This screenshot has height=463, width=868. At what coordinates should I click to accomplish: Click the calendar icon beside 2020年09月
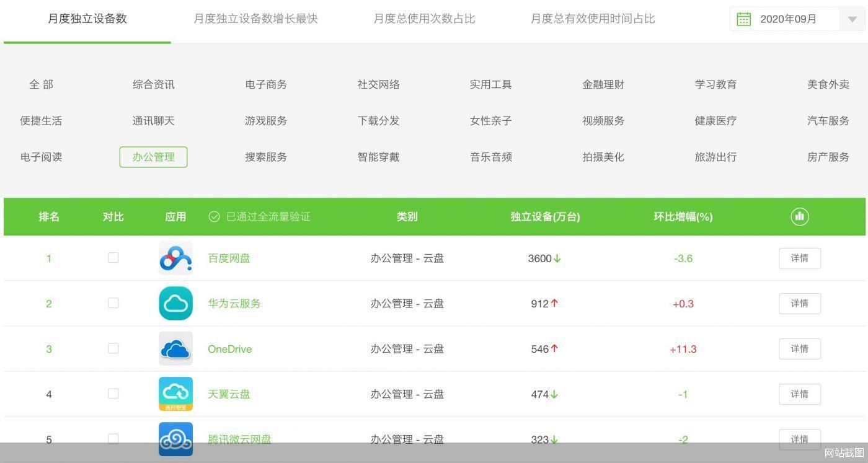tap(743, 19)
